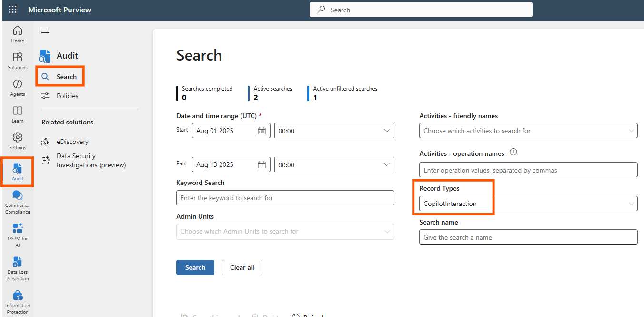Image resolution: width=644 pixels, height=317 pixels.
Task: Open calendar picker for End date
Action: [262, 164]
